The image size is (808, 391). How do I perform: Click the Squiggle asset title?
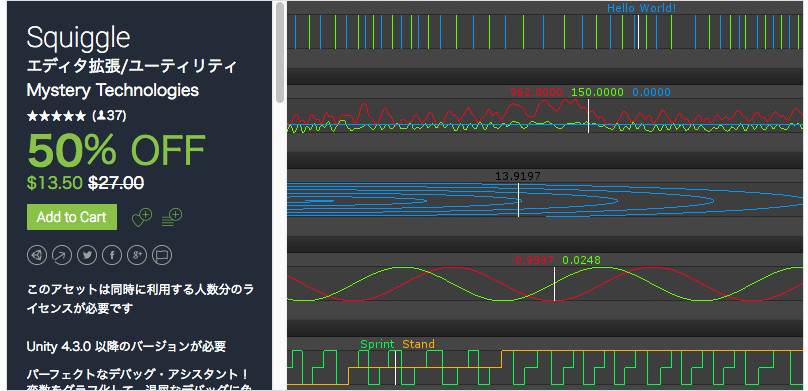point(78,38)
